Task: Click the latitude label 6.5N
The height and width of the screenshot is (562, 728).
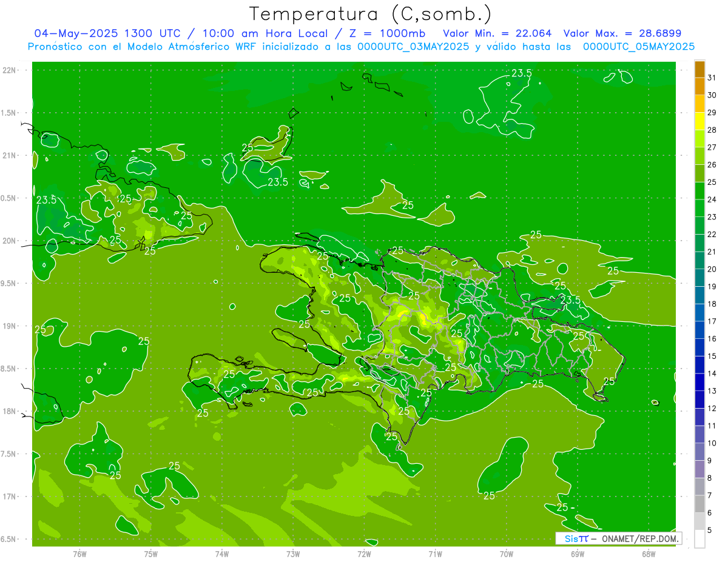Action: tap(8, 540)
